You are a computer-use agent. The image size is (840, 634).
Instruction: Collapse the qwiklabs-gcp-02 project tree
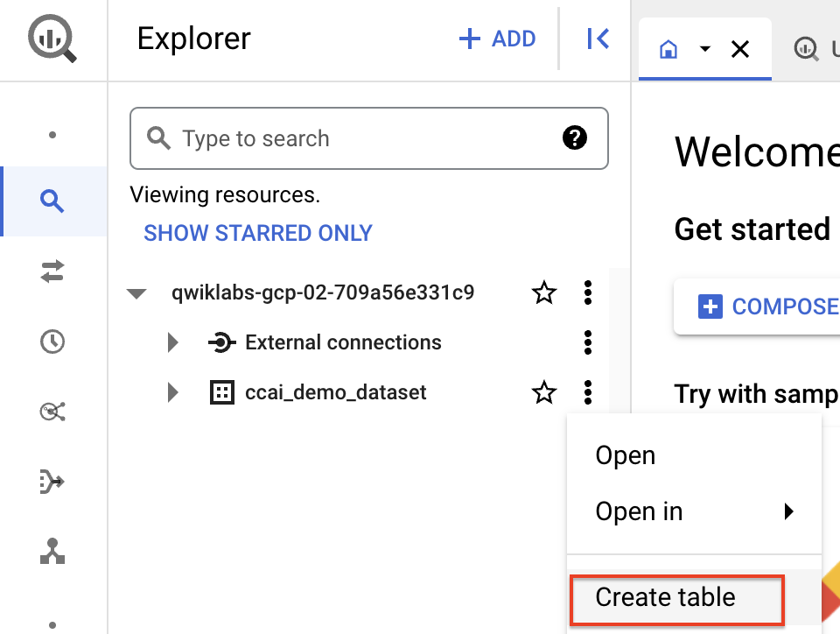136,293
